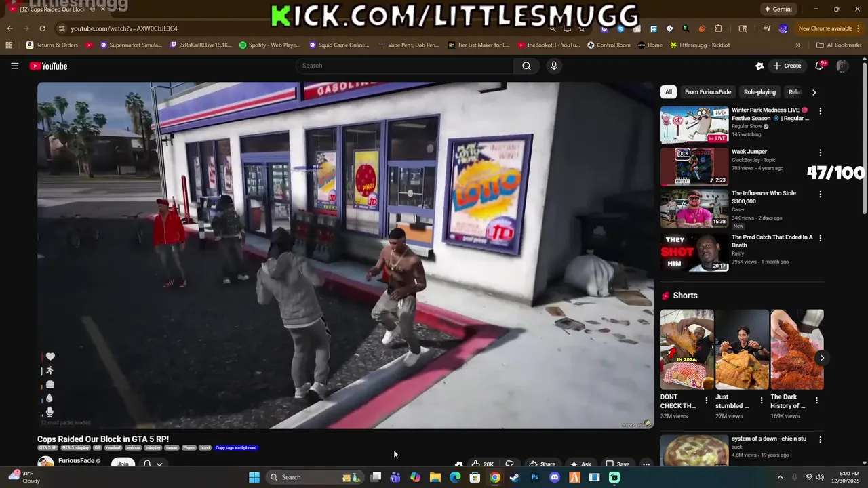
Task: Show hidden system tray icons chevron
Action: coord(780,477)
